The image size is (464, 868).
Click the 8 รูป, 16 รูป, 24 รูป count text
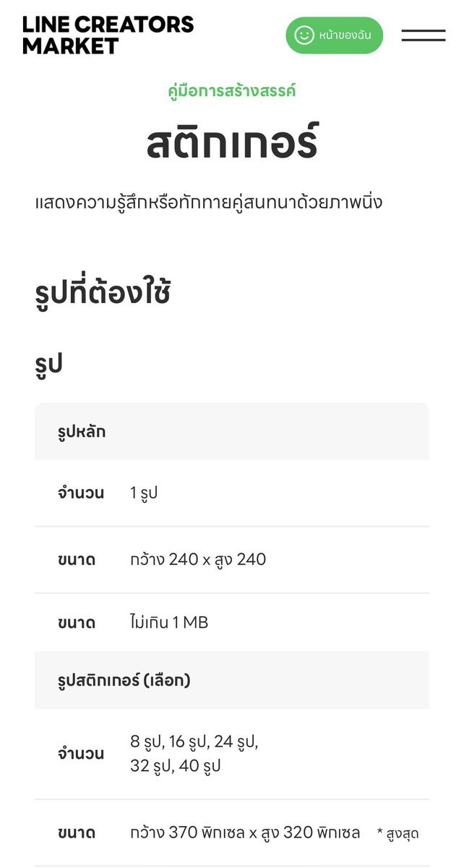[x=194, y=741]
